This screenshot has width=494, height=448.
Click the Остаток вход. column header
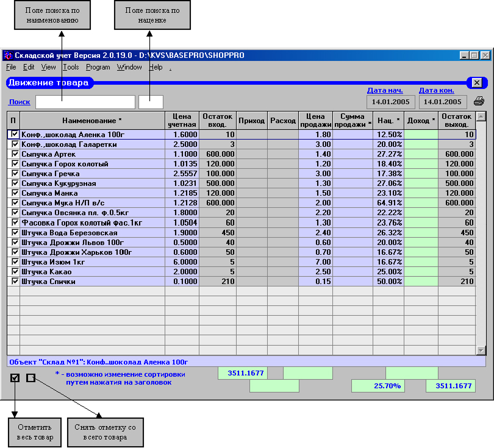pos(217,120)
